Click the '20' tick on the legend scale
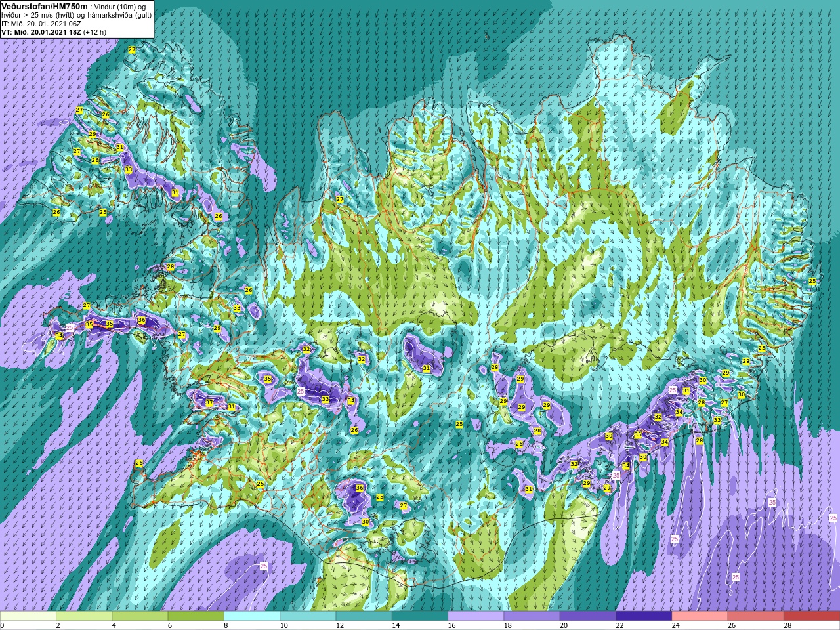Viewport: 840px width, 630px height. pos(564,625)
